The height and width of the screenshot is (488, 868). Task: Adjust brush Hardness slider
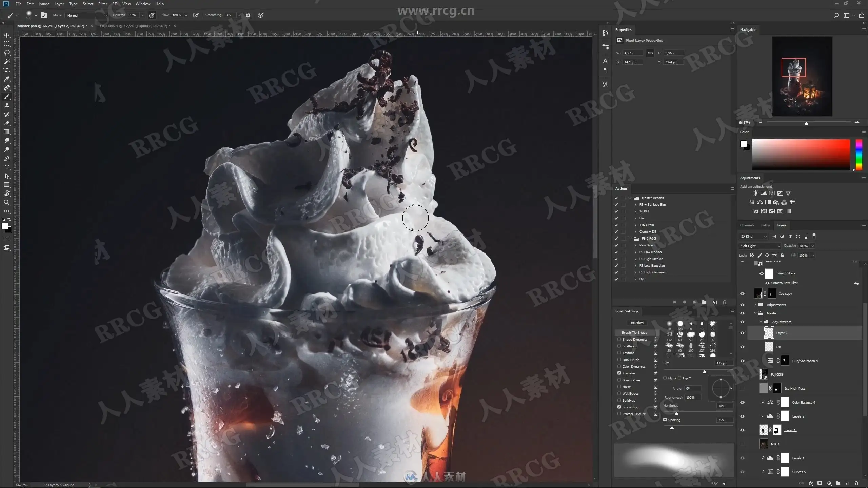click(676, 413)
